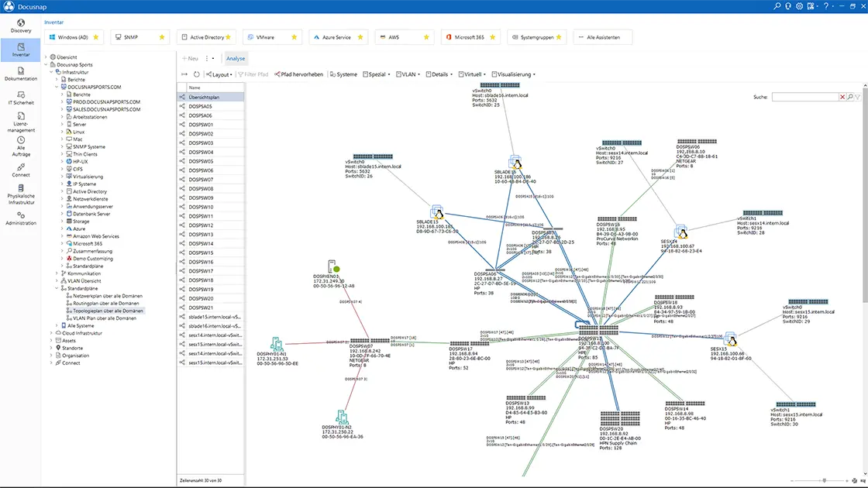Toggle favorite star on SNMP tile

click(x=162, y=37)
